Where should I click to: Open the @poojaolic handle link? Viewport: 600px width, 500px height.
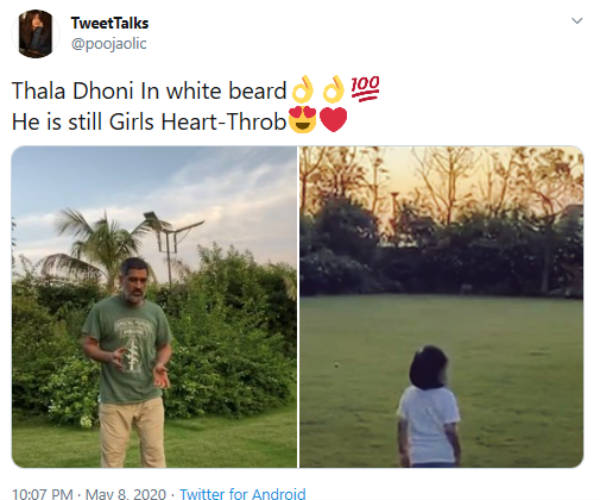(109, 44)
